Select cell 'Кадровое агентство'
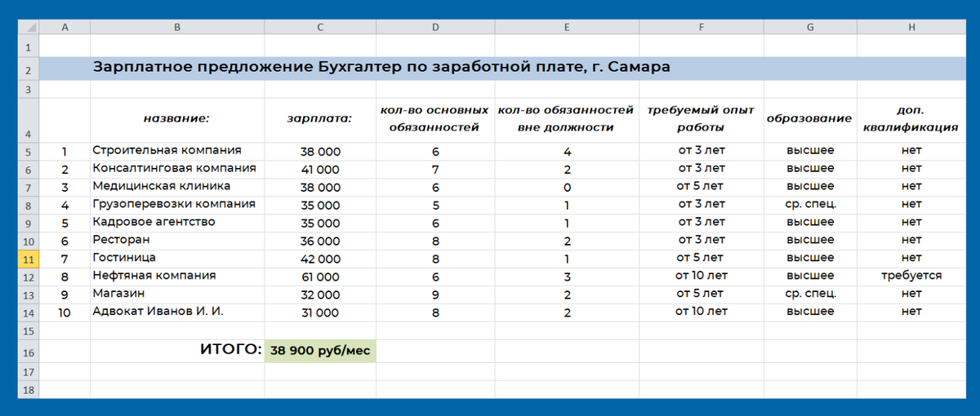Image resolution: width=980 pixels, height=416 pixels. 177,223
